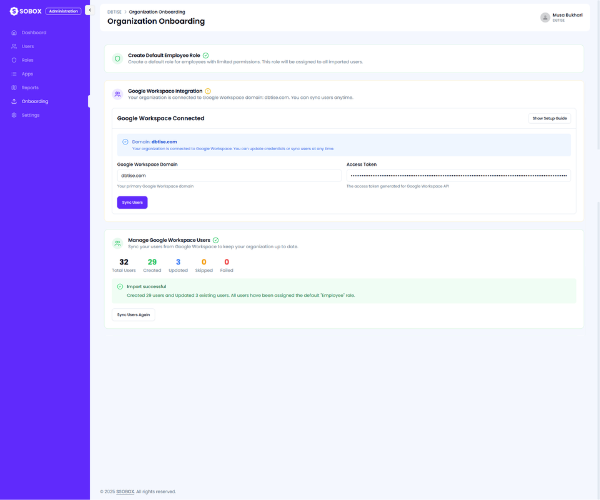
Task: Click the Apps list icon in sidebar
Action: [14, 74]
